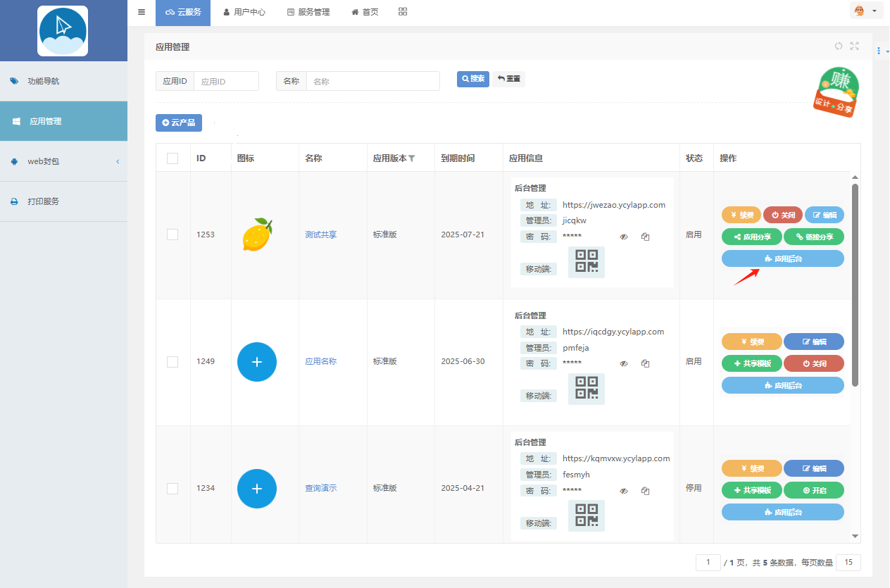The image size is (890, 588).
Task: Copy password for app 1253
Action: [x=645, y=237]
